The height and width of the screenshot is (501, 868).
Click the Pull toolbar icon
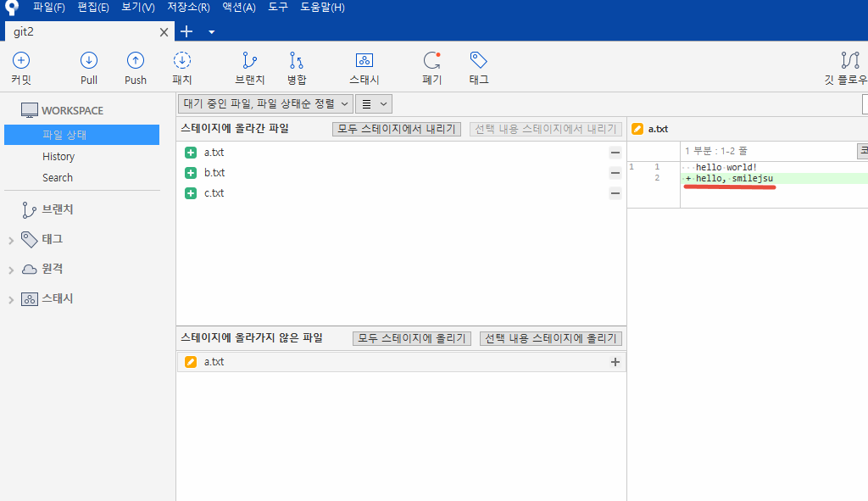point(88,60)
